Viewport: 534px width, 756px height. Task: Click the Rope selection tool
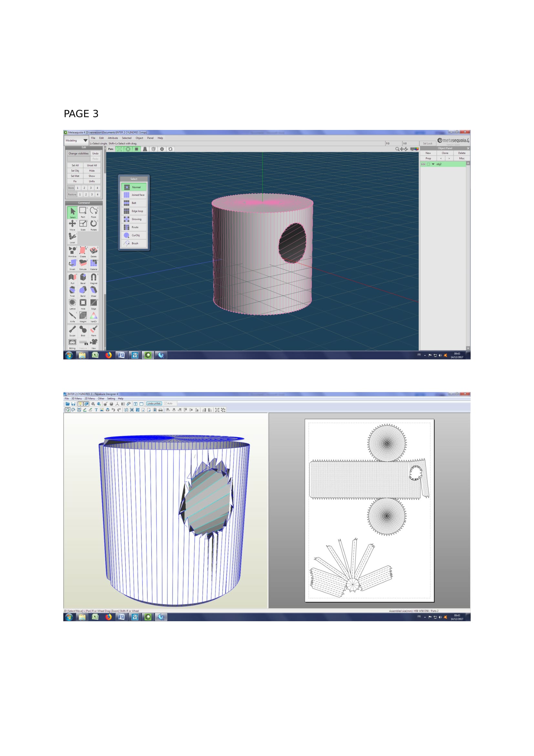94,211
